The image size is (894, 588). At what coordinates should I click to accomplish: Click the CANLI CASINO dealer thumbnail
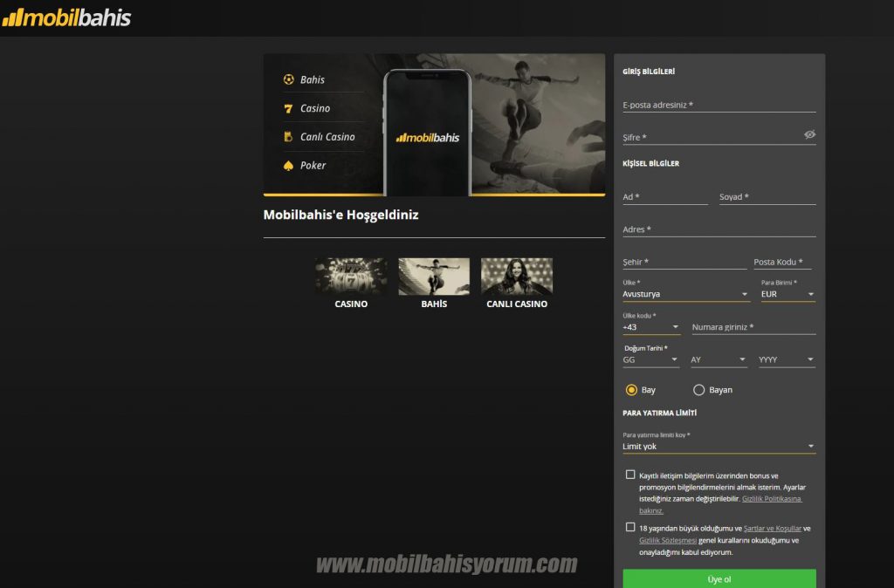[517, 277]
